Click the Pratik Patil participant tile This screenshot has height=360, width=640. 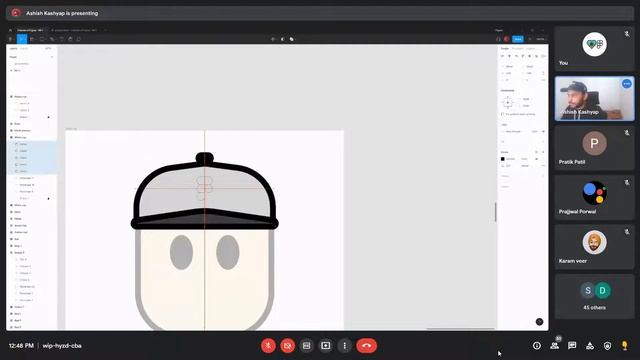(594, 147)
